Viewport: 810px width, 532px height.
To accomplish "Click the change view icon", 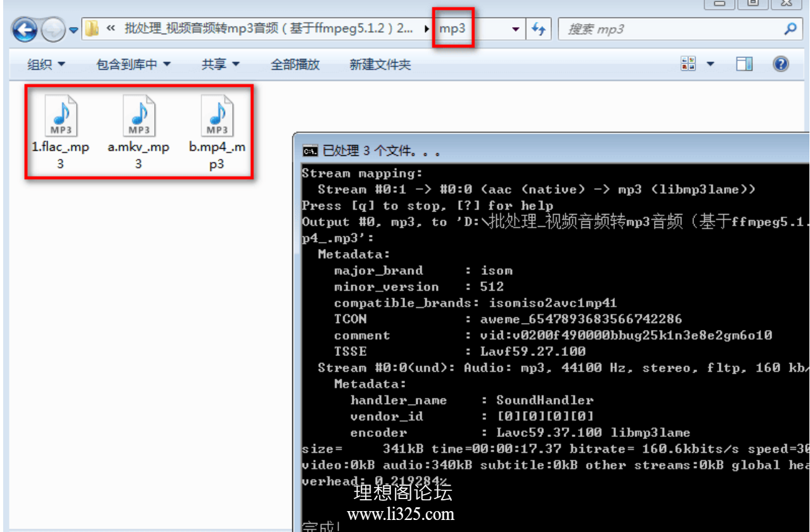I will (688, 63).
